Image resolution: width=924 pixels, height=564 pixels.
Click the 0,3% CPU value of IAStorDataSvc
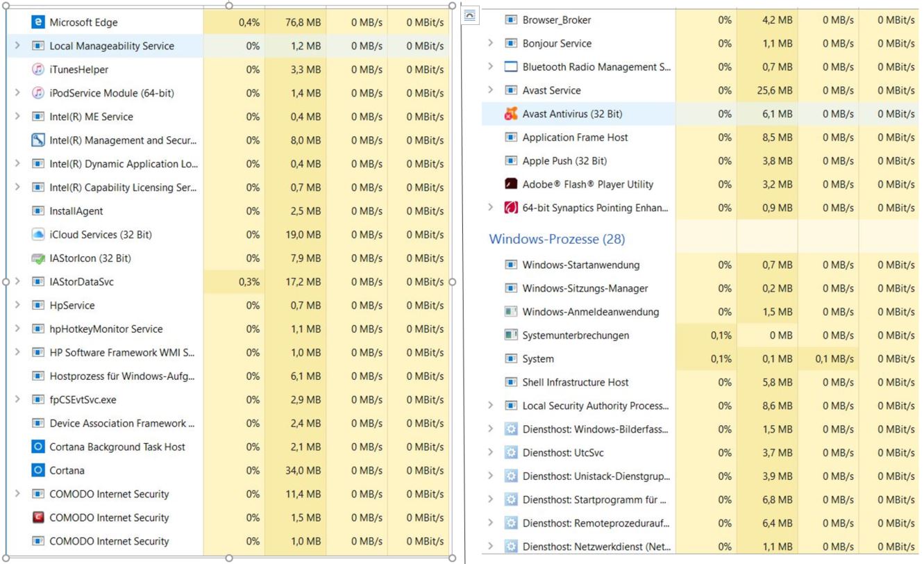pos(249,282)
